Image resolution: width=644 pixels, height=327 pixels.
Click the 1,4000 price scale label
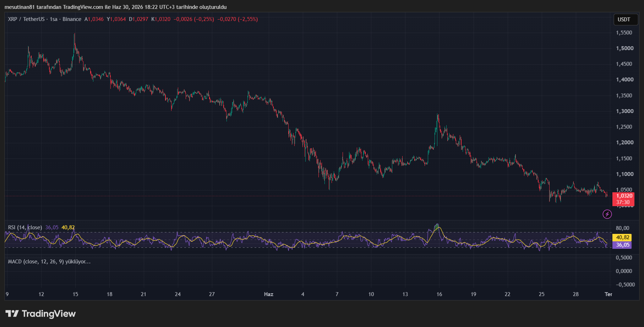coord(624,80)
